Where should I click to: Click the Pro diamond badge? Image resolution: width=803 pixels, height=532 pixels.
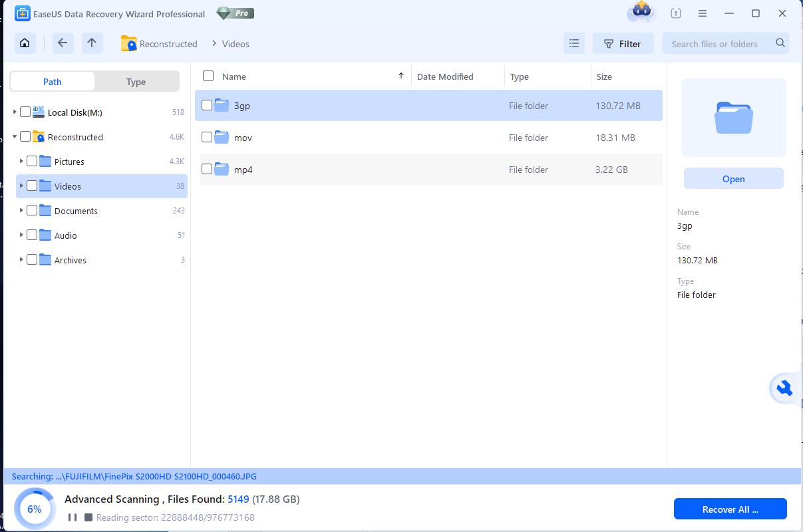point(236,13)
